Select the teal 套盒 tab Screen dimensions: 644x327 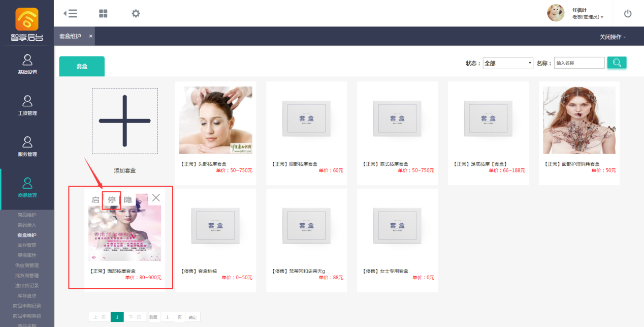[82, 67]
